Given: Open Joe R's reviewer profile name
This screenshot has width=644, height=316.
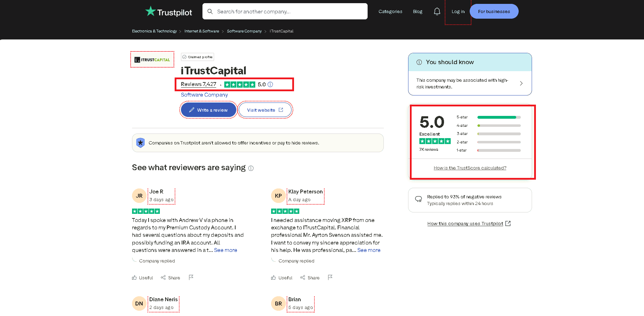Looking at the screenshot, I should pyautogui.click(x=156, y=192).
